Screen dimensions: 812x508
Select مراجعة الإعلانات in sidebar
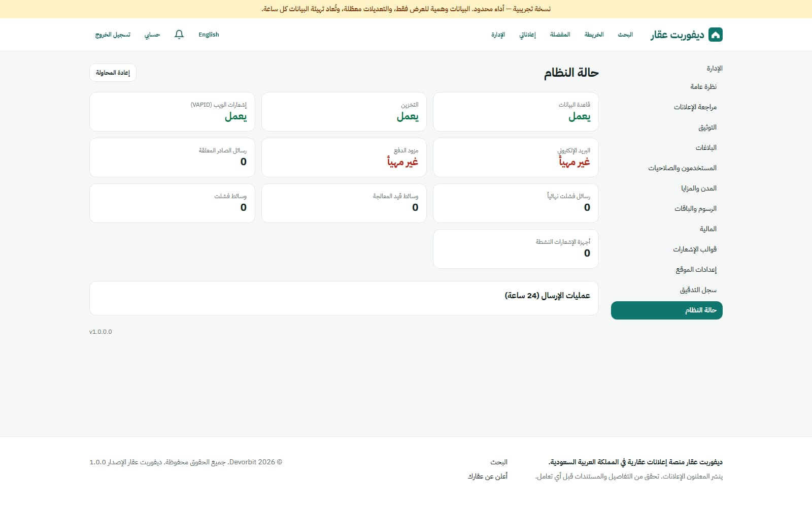click(667, 107)
